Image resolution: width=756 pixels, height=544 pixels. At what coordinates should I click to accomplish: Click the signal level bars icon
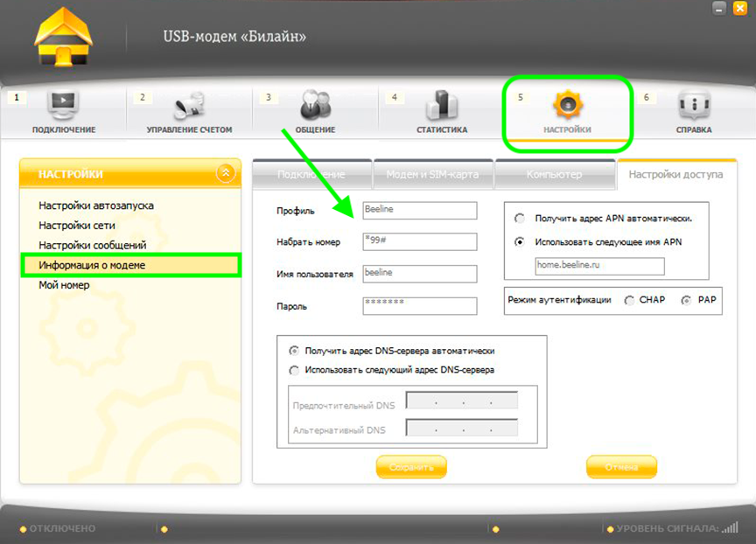730,527
